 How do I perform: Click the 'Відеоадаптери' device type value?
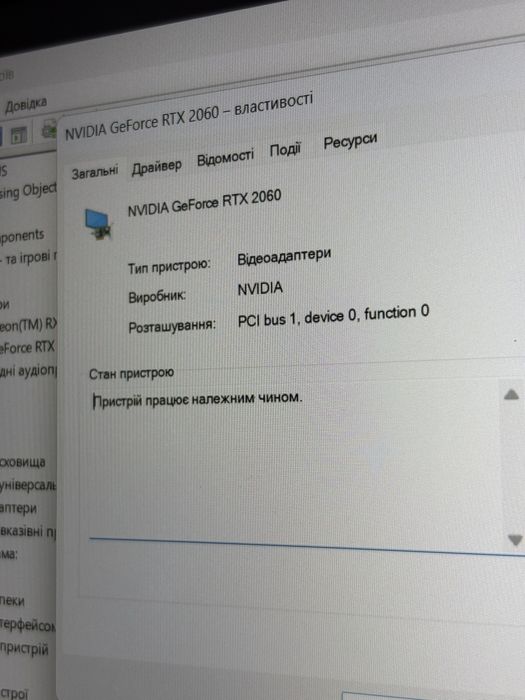(x=284, y=257)
